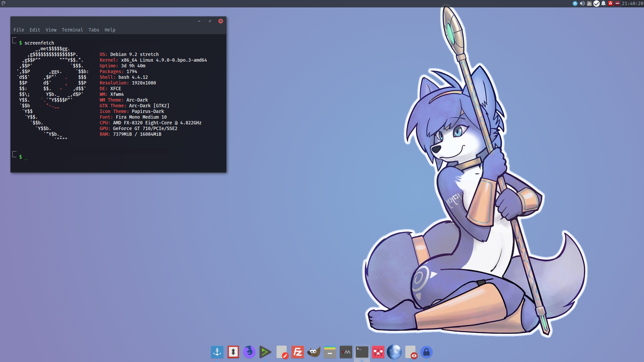This screenshot has height=362, width=644.
Task: Click the VMware tray icon
Action: (618, 3)
